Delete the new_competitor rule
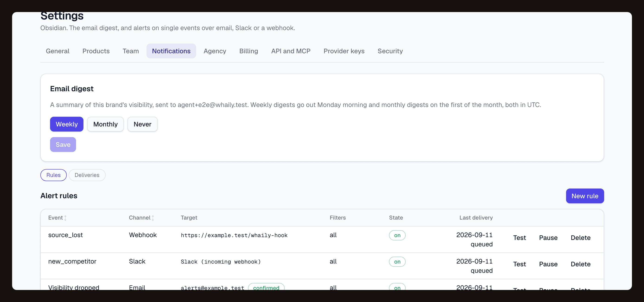The width and height of the screenshot is (644, 302). coord(580,264)
